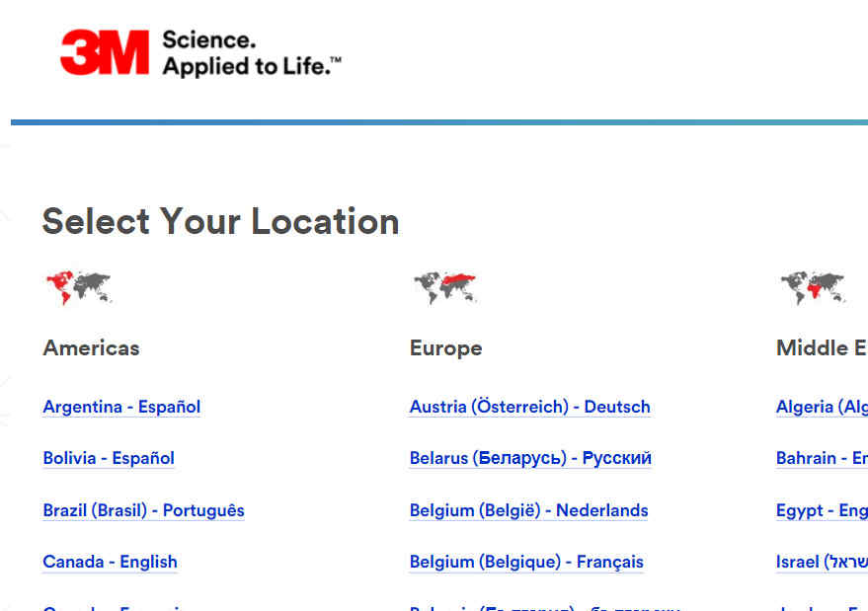Image resolution: width=868 pixels, height=611 pixels.
Task: Click the Europe world map icon
Action: click(445, 287)
